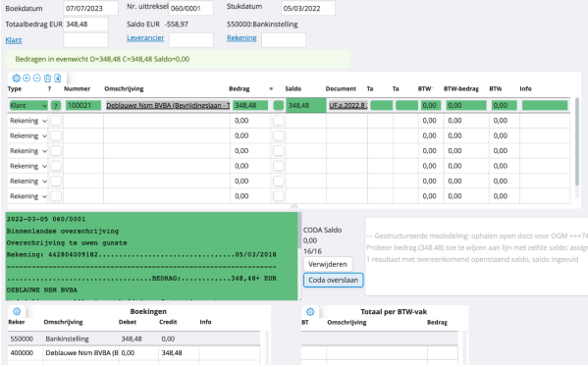The height and width of the screenshot is (367, 588).
Task: Toggle the ? box in the last visible Rekening row
Action: tap(56, 196)
